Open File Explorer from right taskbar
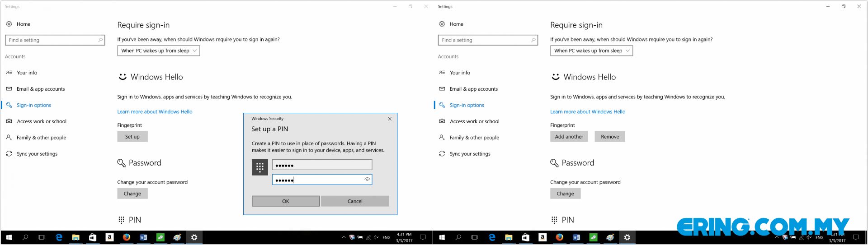868x245 pixels. (x=509, y=237)
